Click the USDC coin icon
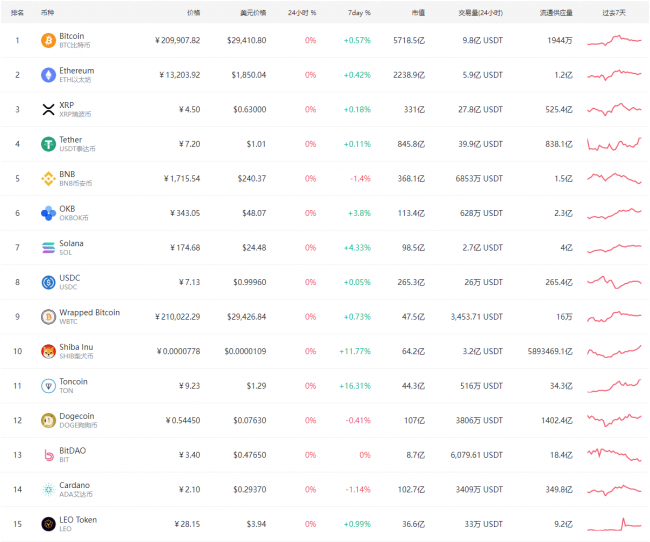Image resolution: width=650 pixels, height=542 pixels. point(49,282)
